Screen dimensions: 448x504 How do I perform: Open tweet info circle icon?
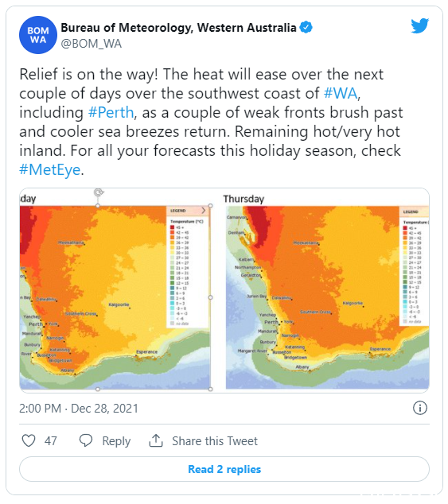pyautogui.click(x=419, y=409)
